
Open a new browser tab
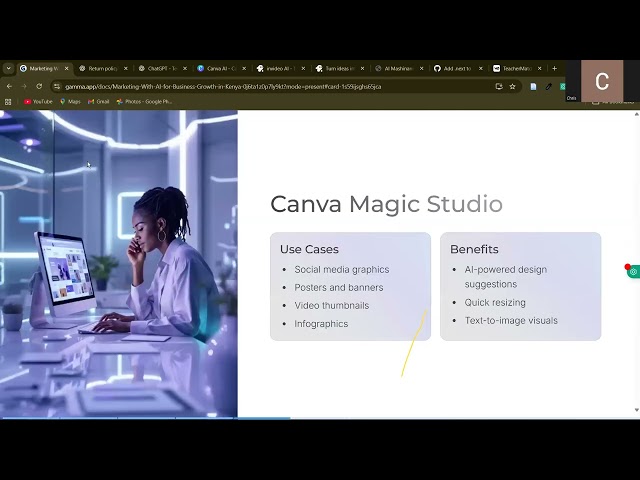554,69
